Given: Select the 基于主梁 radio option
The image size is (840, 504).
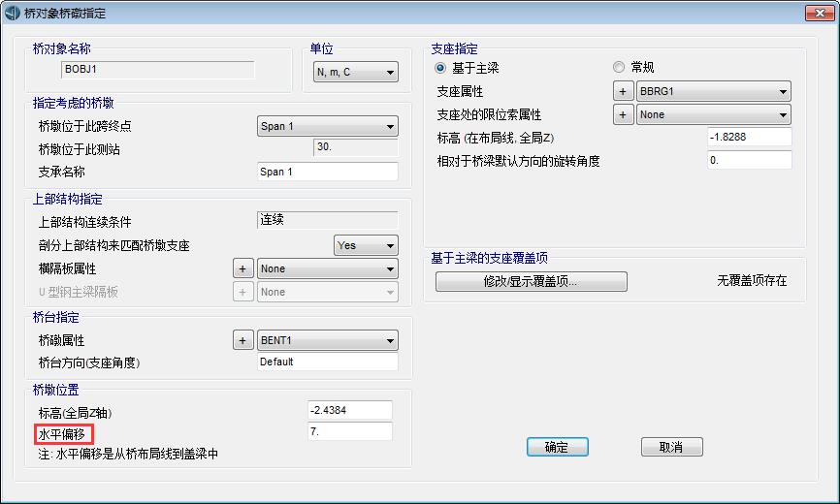Looking at the screenshot, I should coord(441,68).
